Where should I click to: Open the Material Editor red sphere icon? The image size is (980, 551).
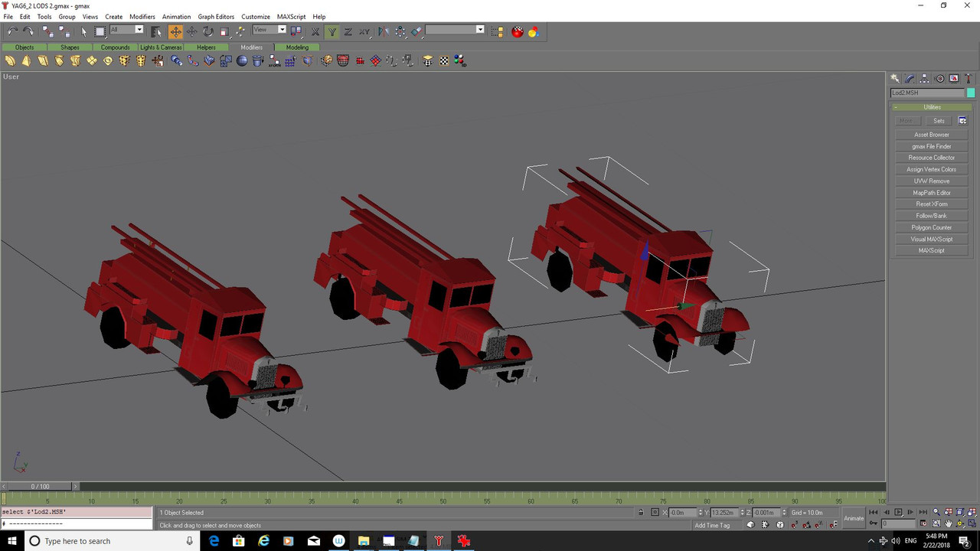(x=518, y=31)
